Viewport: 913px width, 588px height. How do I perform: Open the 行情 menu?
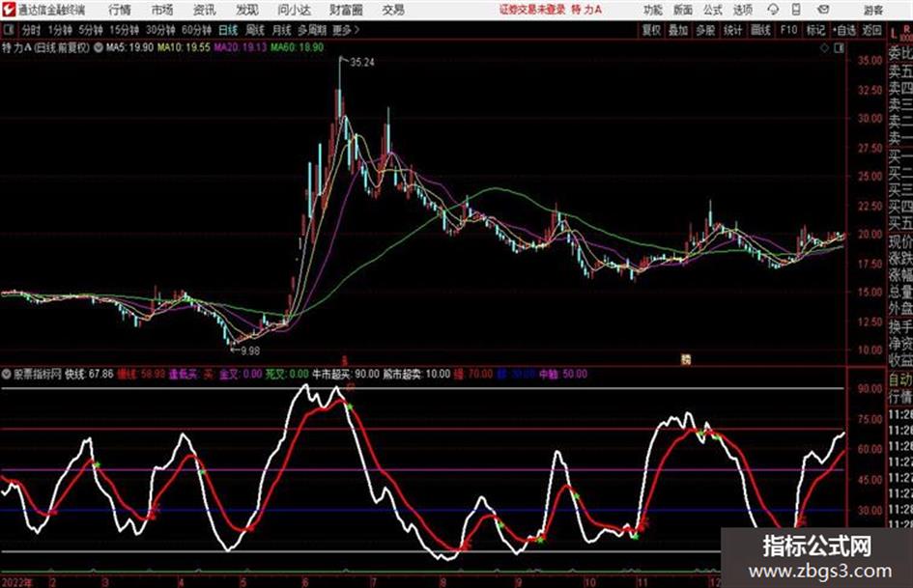120,10
